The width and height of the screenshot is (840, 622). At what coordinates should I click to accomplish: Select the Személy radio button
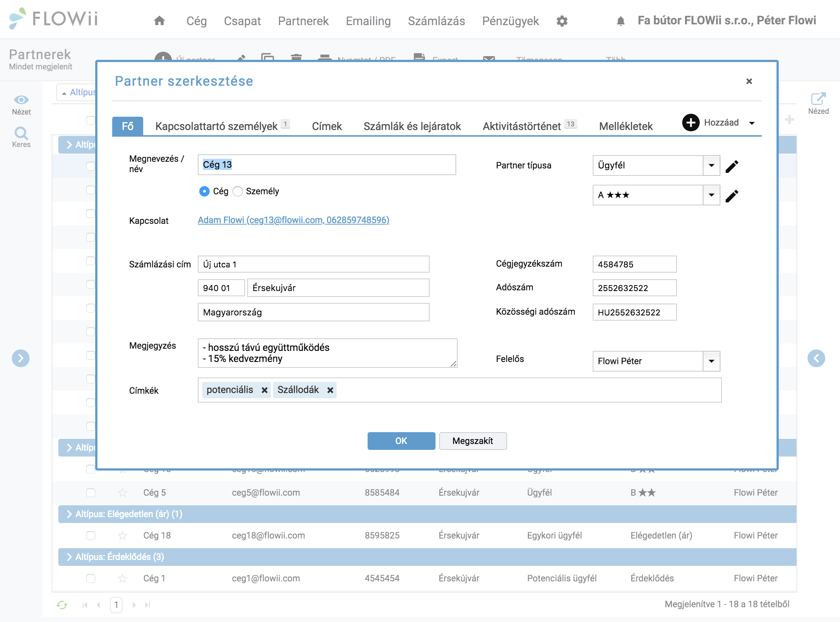pos(237,191)
